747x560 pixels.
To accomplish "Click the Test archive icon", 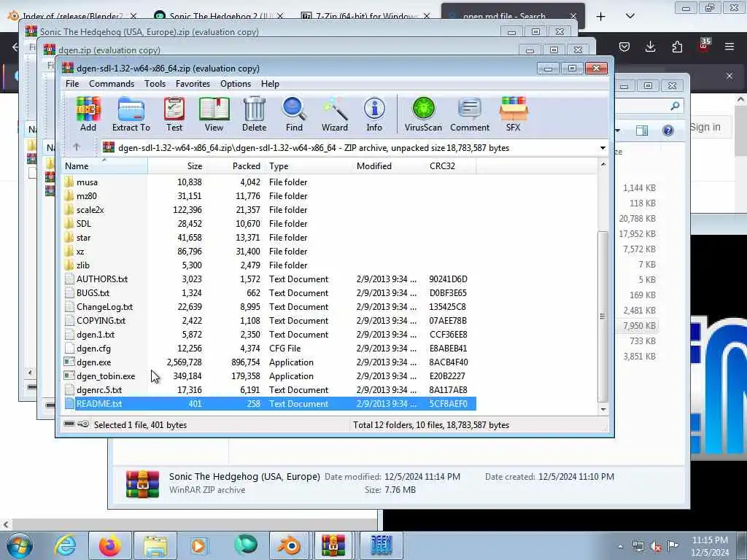I will tap(174, 114).
